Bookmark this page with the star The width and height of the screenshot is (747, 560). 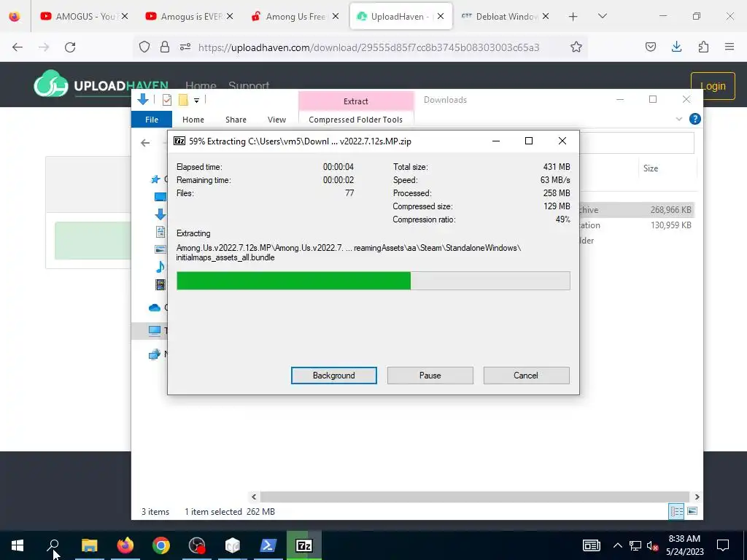pos(576,47)
